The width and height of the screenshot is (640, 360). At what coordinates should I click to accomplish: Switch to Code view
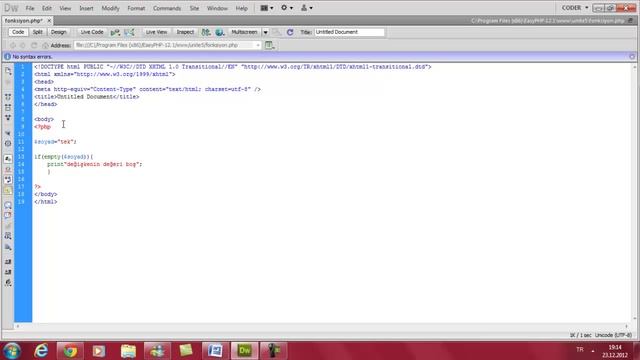[18, 32]
